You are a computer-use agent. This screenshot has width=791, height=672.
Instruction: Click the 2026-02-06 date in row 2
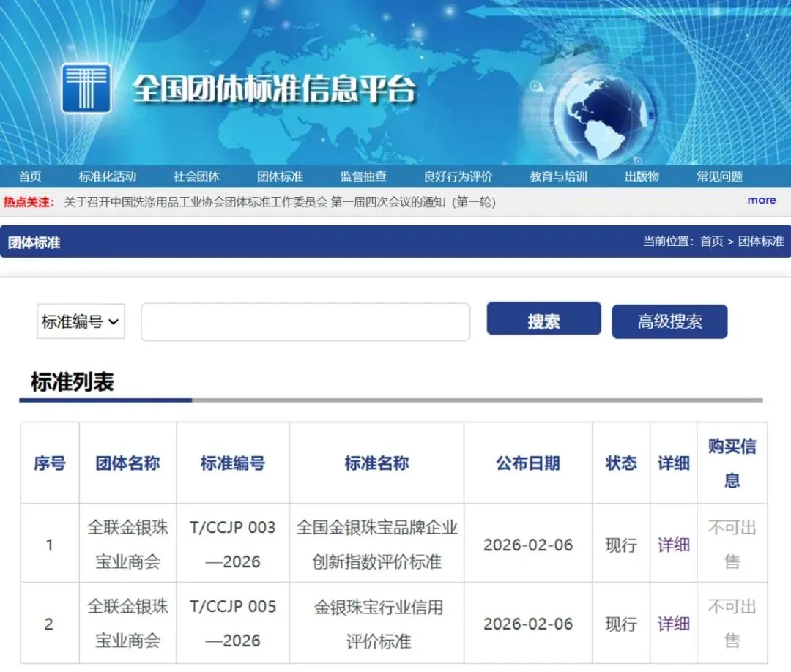pyautogui.click(x=528, y=624)
